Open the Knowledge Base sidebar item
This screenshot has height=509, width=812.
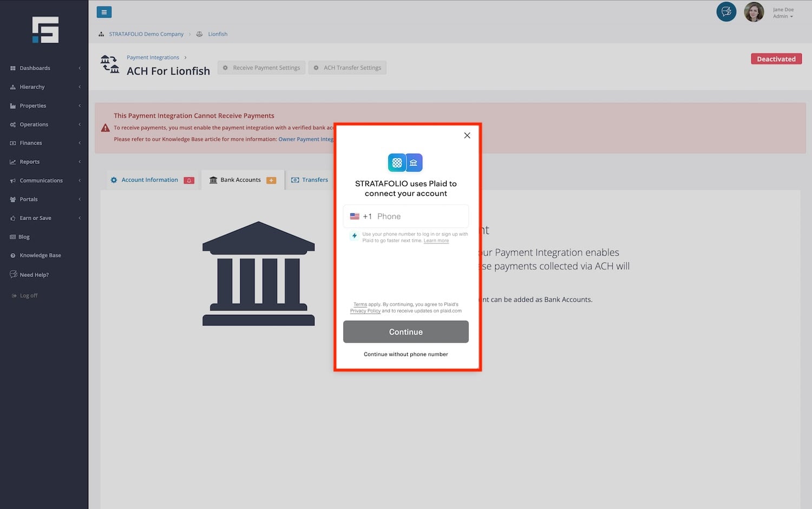point(40,255)
